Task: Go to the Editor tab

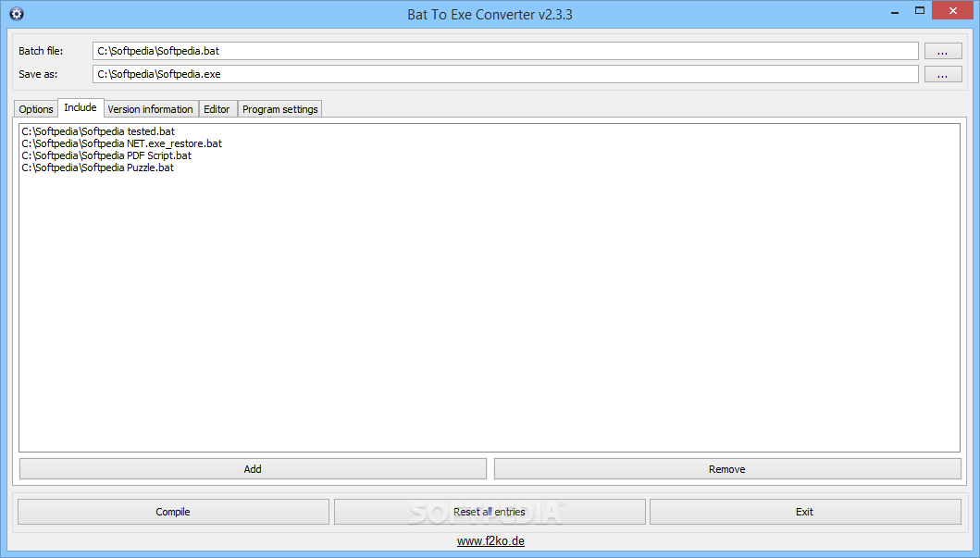Action: tap(217, 109)
